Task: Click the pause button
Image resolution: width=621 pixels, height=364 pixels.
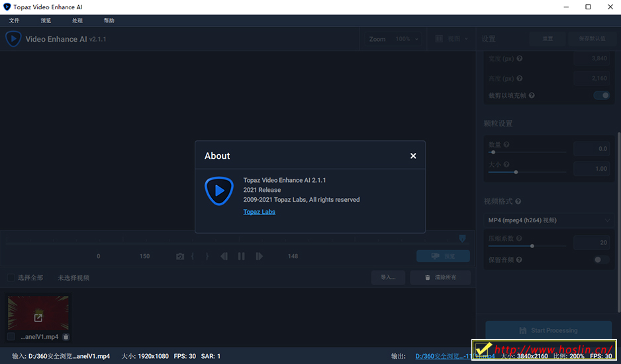Action: coord(241,256)
